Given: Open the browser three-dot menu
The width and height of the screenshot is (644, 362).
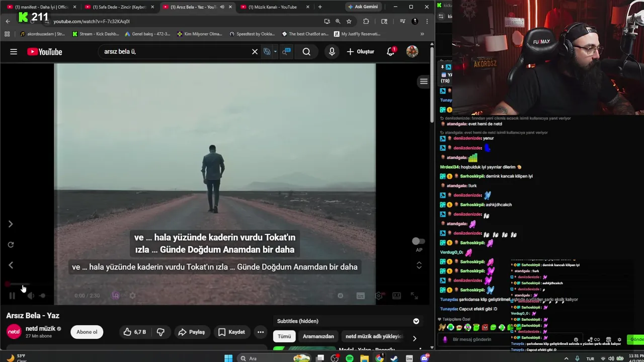Looking at the screenshot, I should [x=427, y=21].
